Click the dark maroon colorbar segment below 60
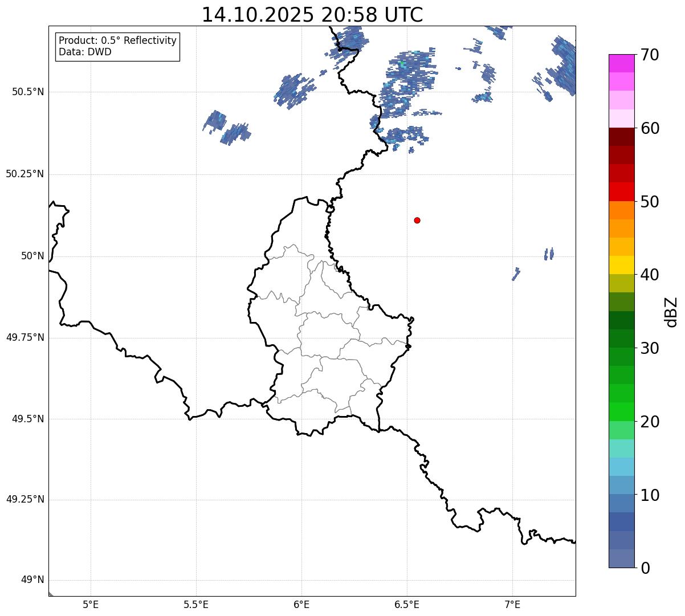The image size is (685, 616). pos(621,137)
